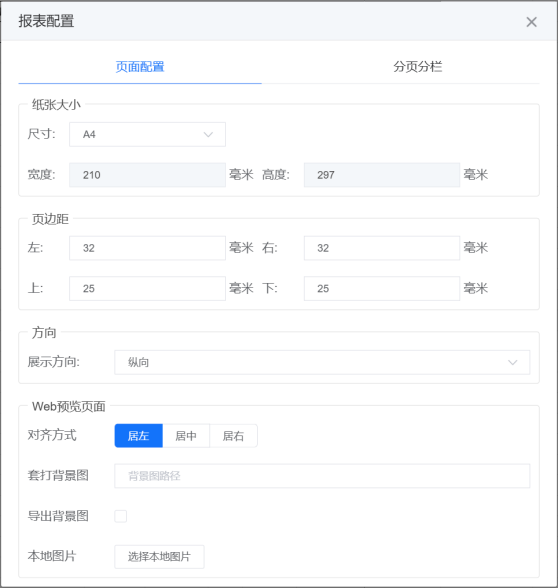Close the 报表配置 dialog with the X icon
The width and height of the screenshot is (558, 588).
point(531,22)
